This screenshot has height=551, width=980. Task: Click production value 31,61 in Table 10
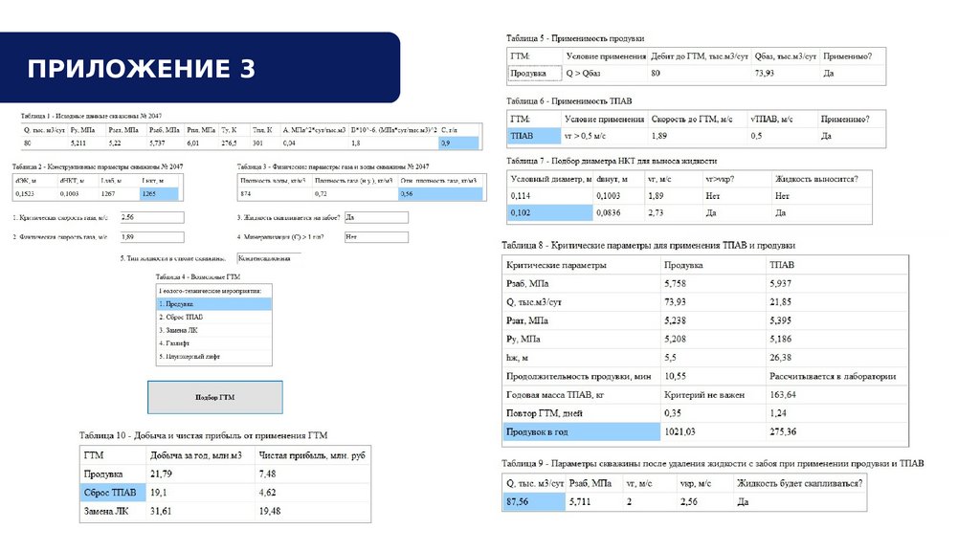pyautogui.click(x=161, y=511)
